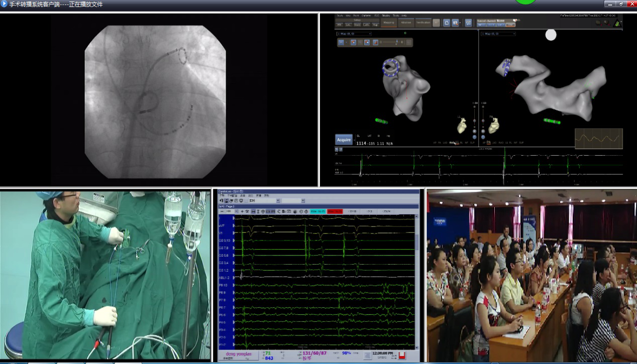
Task: Click the green checkmark status icon
Action: pos(617,23)
